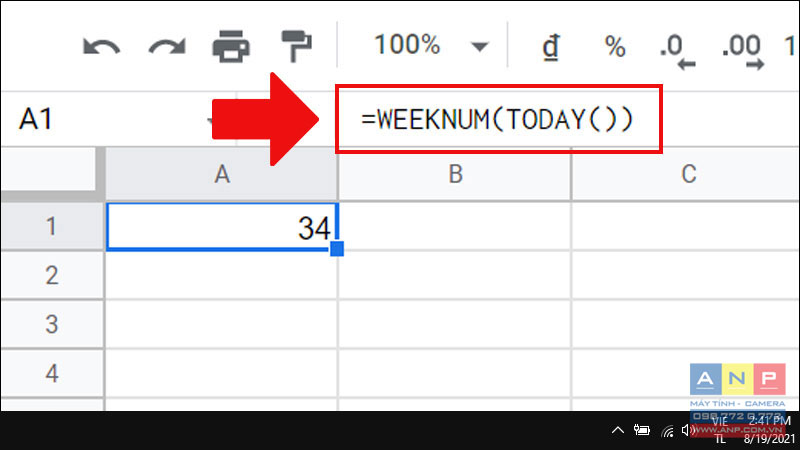
Task: Click the Print icon
Action: 231,46
